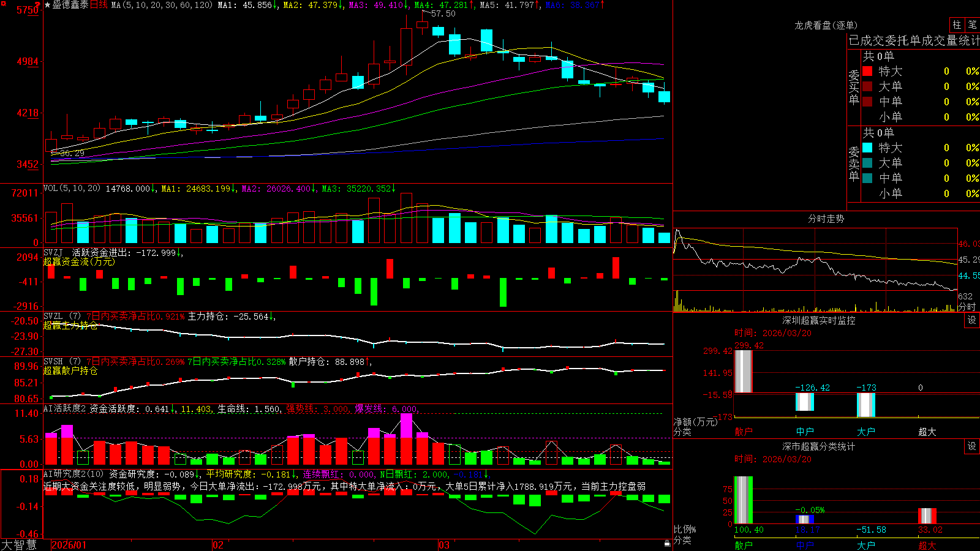The height and width of the screenshot is (551, 980).
Task: Select the VOL(5,10,20) indicator label
Action: pyautogui.click(x=72, y=189)
